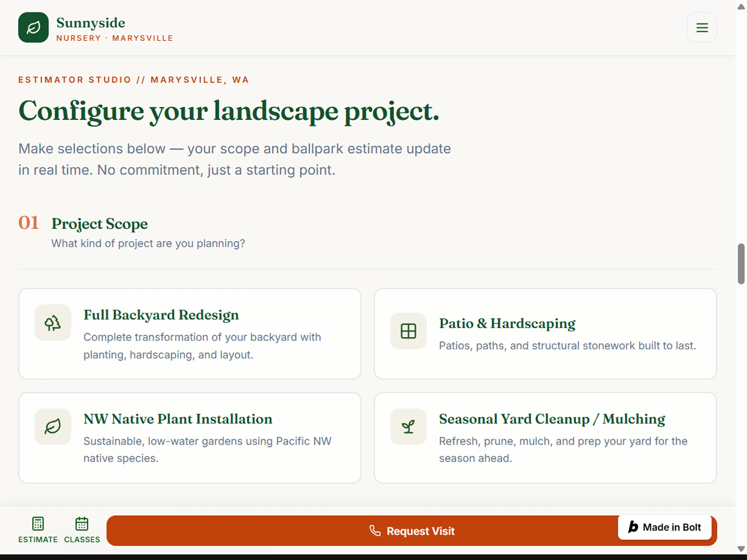The image size is (747, 560).
Task: Click the scrollbar up arrow
Action: pos(741,7)
